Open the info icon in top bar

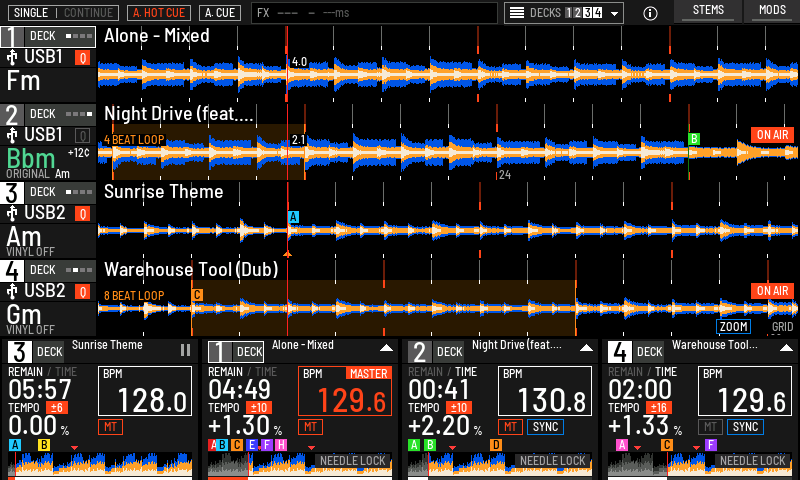[x=650, y=13]
